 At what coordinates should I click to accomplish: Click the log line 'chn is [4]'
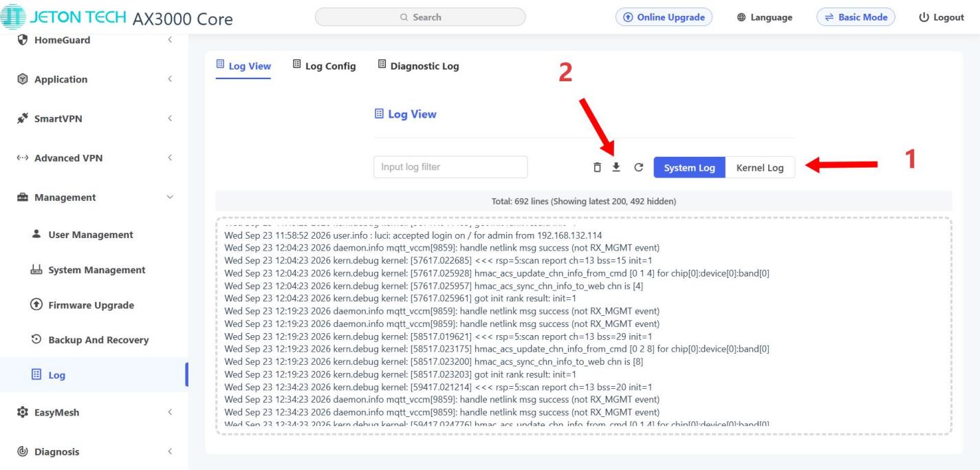(x=434, y=286)
